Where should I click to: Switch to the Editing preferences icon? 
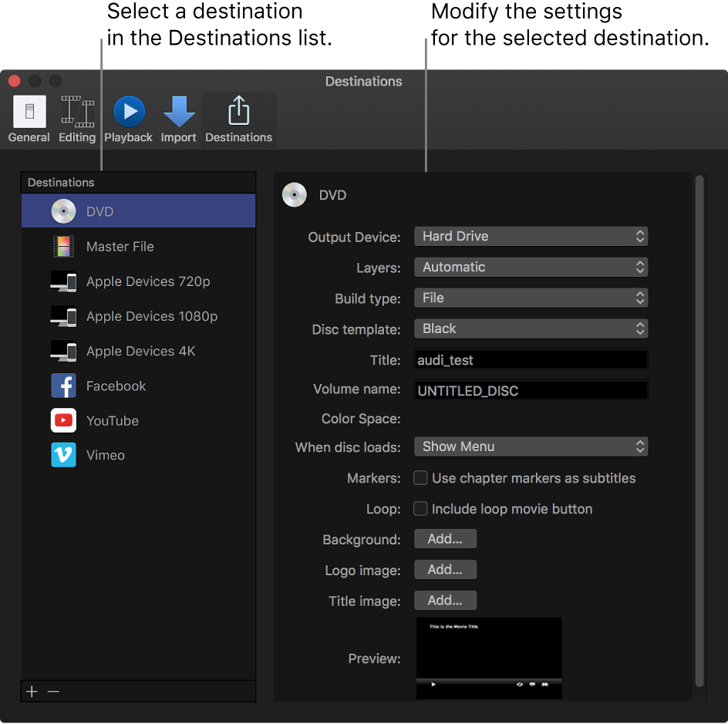coord(77,116)
